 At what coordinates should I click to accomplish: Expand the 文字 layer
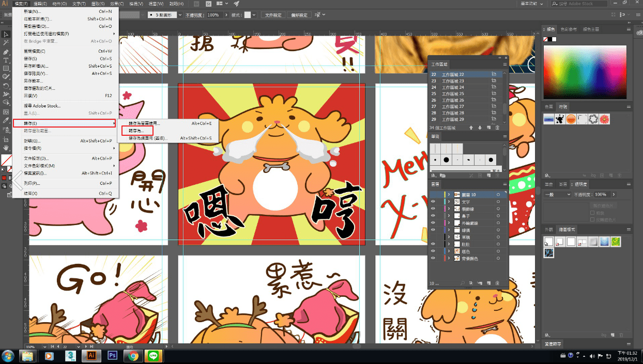point(449,201)
